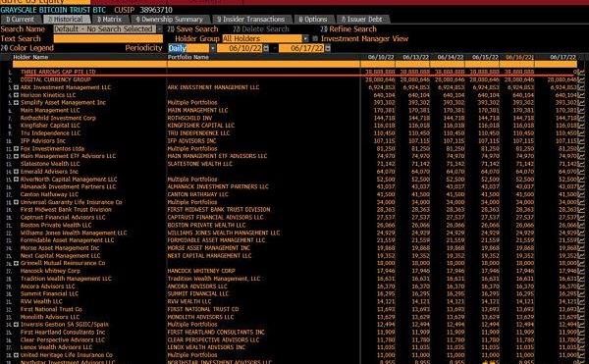Viewport: 589px width, 364px height.
Task: Open the Color Legend
Action: (27, 48)
